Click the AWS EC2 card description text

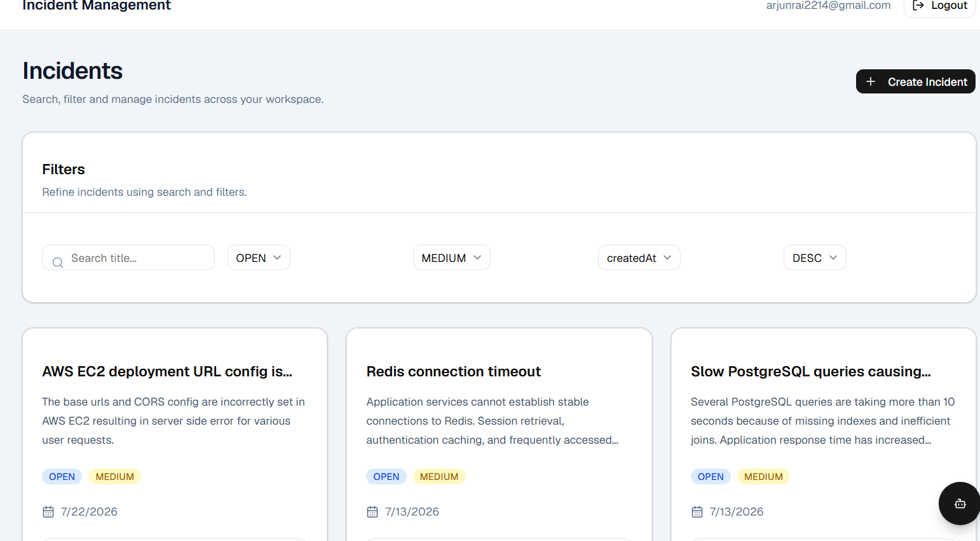[174, 421]
